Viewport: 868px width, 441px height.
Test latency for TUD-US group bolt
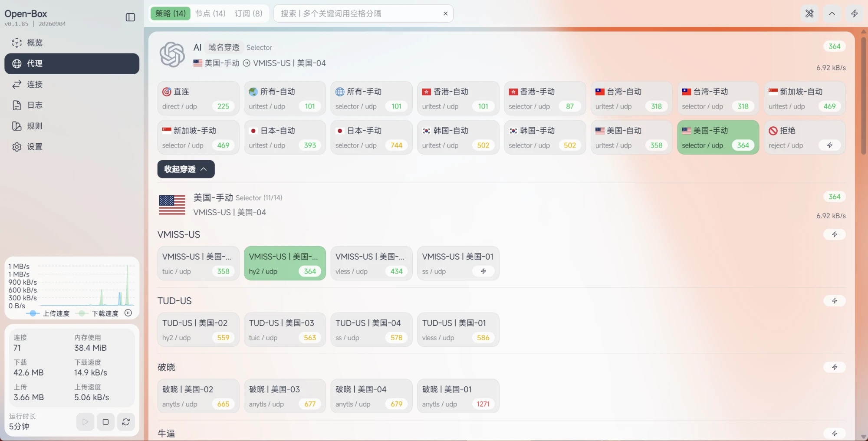[835, 301]
